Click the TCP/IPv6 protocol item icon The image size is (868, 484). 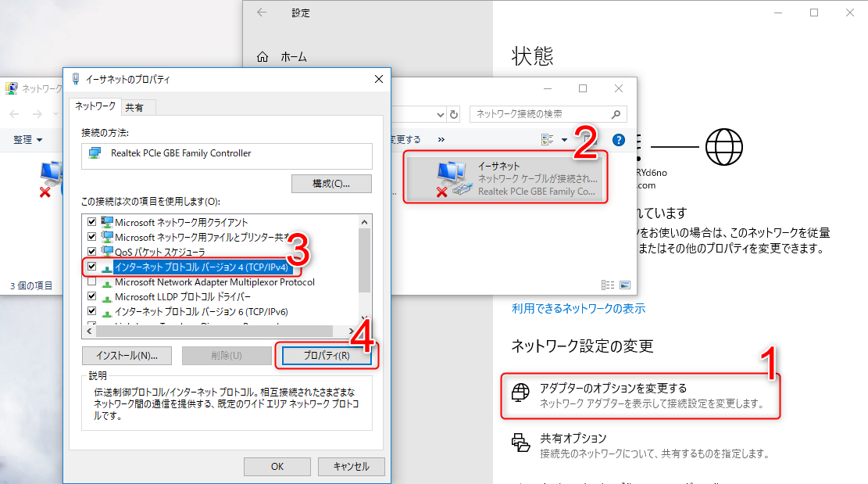point(107,312)
